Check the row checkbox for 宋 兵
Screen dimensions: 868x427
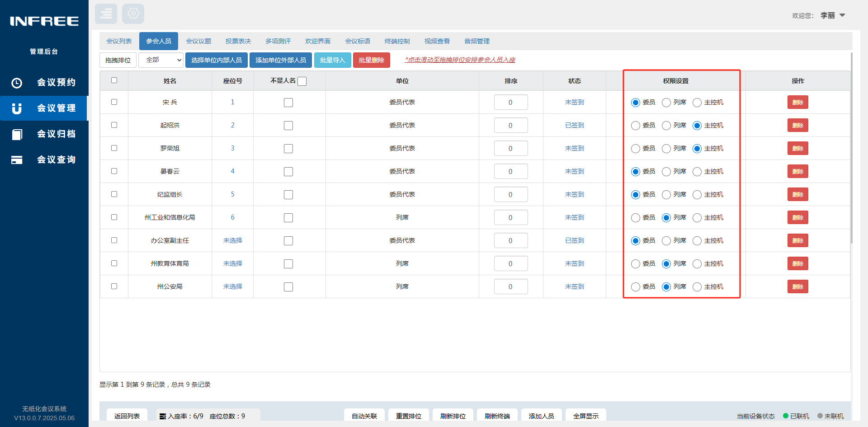114,102
